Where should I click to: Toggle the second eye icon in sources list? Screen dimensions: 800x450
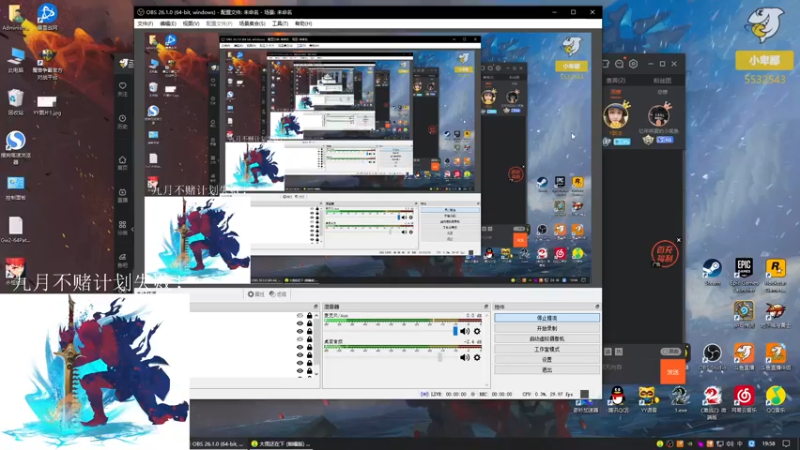[x=300, y=323]
